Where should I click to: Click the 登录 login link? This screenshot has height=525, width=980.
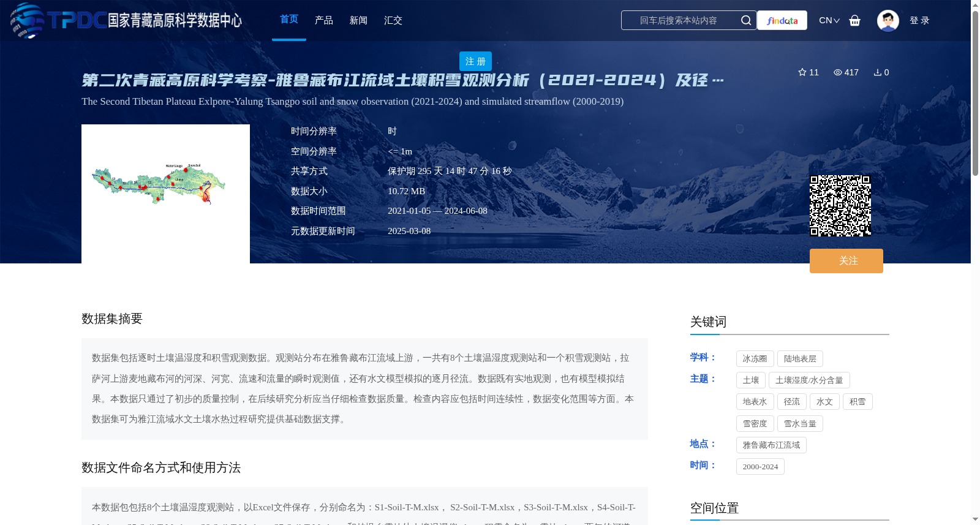point(919,20)
